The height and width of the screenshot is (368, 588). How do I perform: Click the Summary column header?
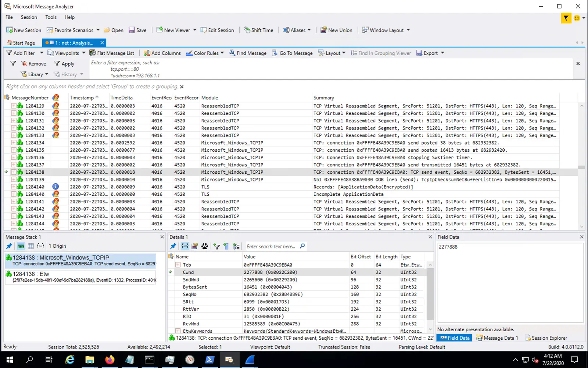click(324, 98)
